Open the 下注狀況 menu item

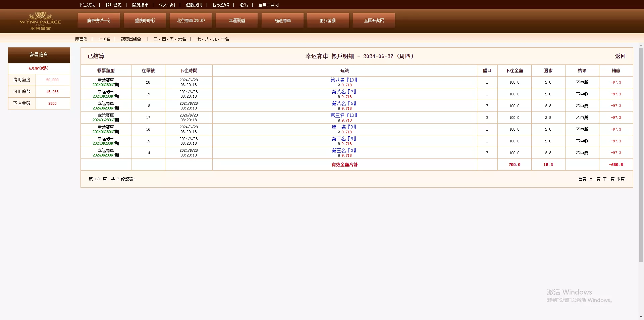point(87,5)
